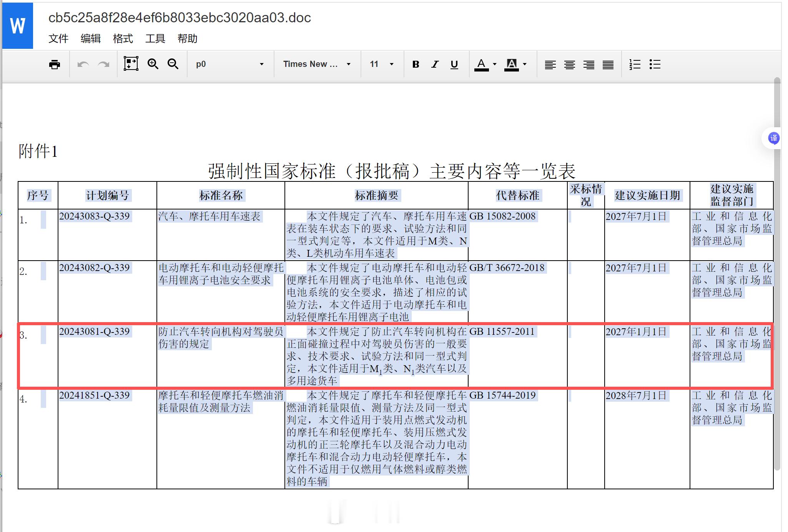Click the floating translate icon

773,138
